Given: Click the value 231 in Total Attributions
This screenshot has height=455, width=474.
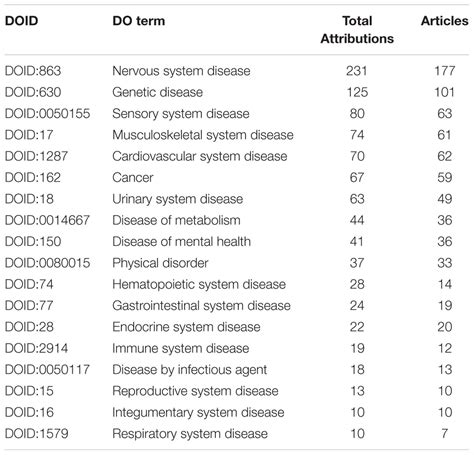Looking at the screenshot, I should click(356, 71).
